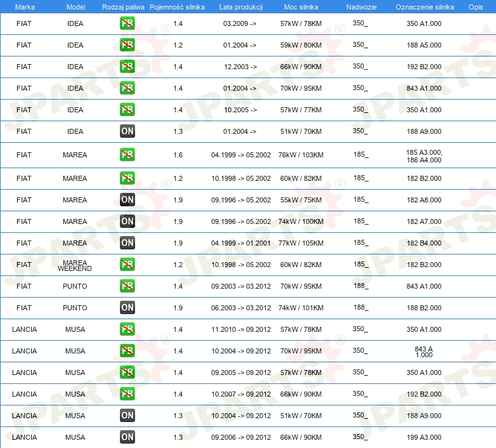Click the petrol icon in MUSA 10.2007 row
Image resolution: width=496 pixels, height=448 pixels.
coord(127,393)
